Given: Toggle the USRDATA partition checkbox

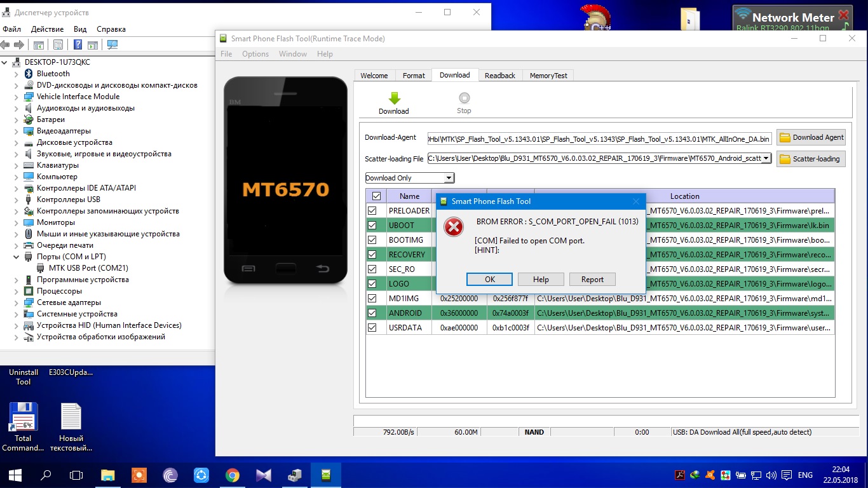Looking at the screenshot, I should 372,328.
